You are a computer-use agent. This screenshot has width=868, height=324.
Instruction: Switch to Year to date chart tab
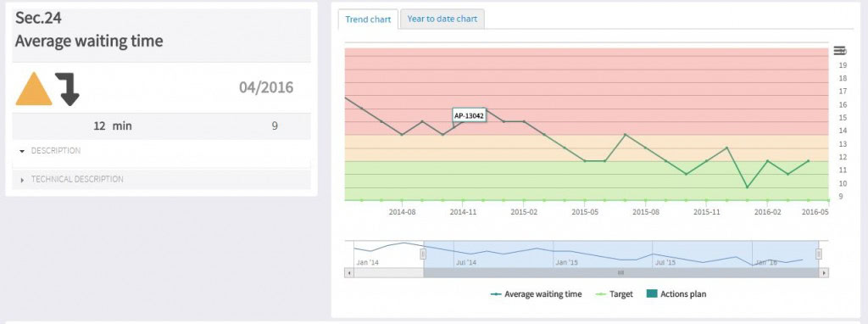[x=442, y=19]
